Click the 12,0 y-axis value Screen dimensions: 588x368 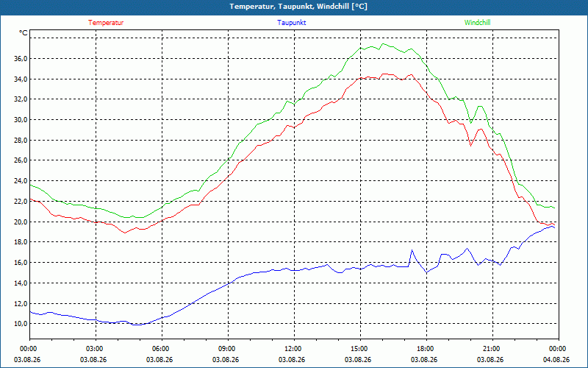click(x=21, y=303)
